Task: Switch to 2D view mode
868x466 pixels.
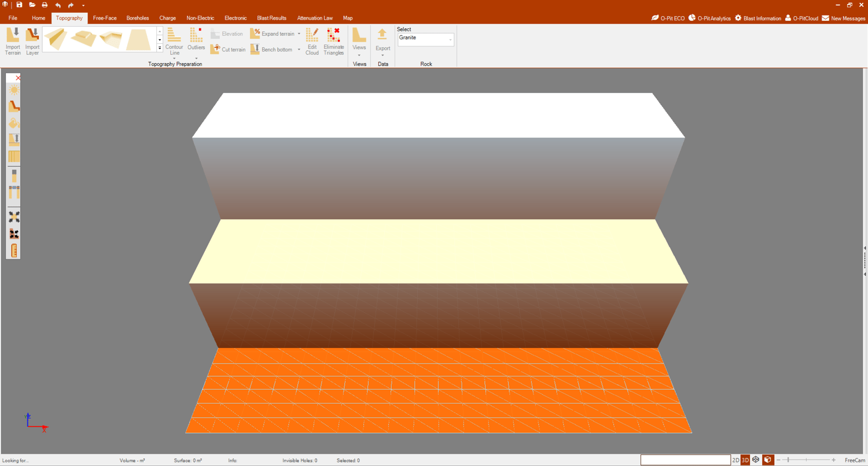Action: click(x=735, y=460)
